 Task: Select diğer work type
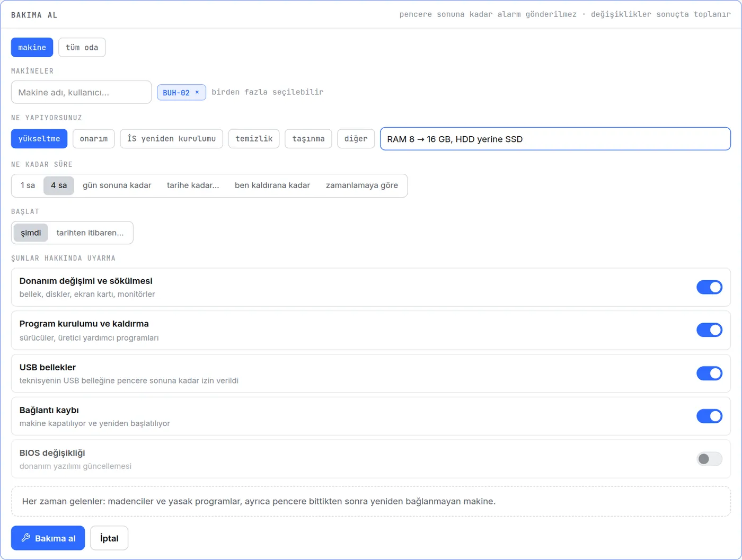click(356, 139)
